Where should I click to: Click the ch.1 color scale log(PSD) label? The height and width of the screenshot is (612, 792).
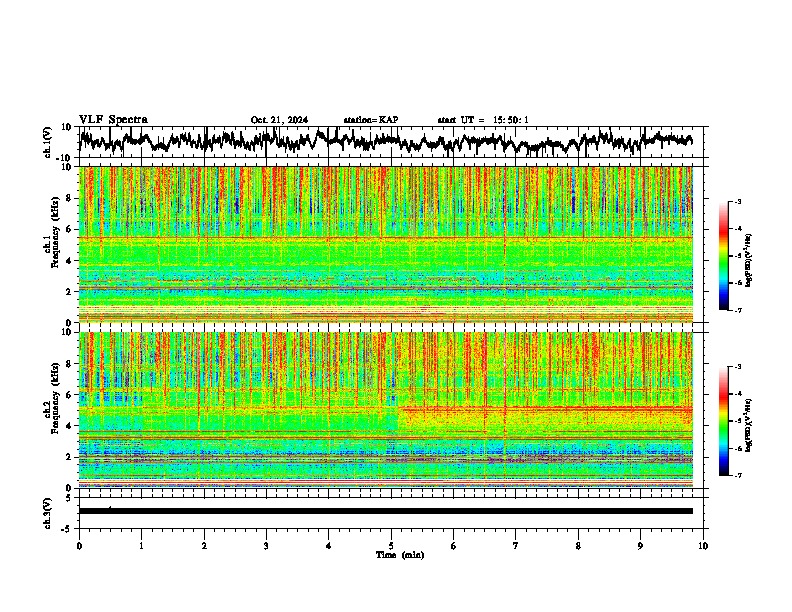(x=749, y=261)
